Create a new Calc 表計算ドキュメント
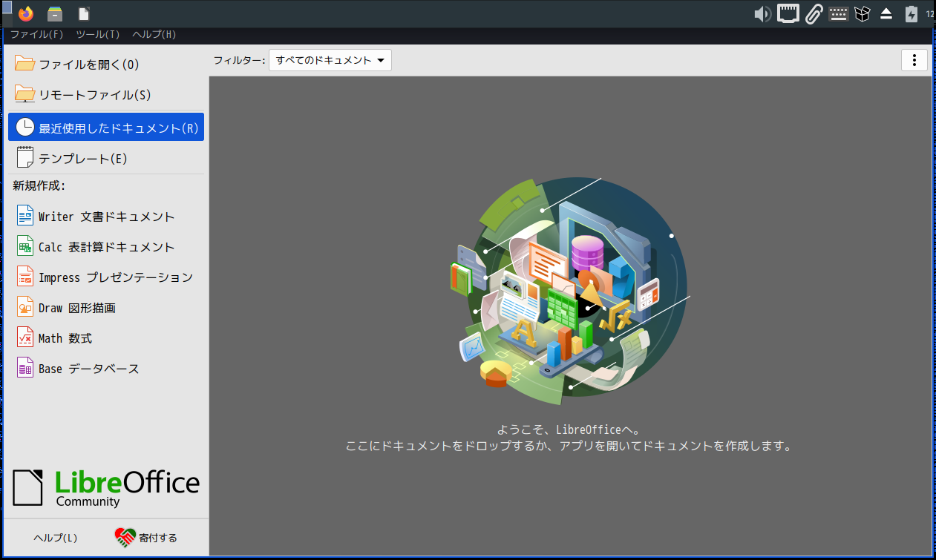This screenshot has height=560, width=936. pyautogui.click(x=106, y=247)
